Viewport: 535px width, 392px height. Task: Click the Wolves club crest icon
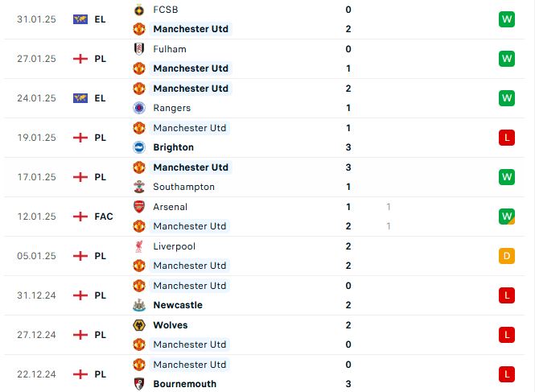(x=139, y=325)
